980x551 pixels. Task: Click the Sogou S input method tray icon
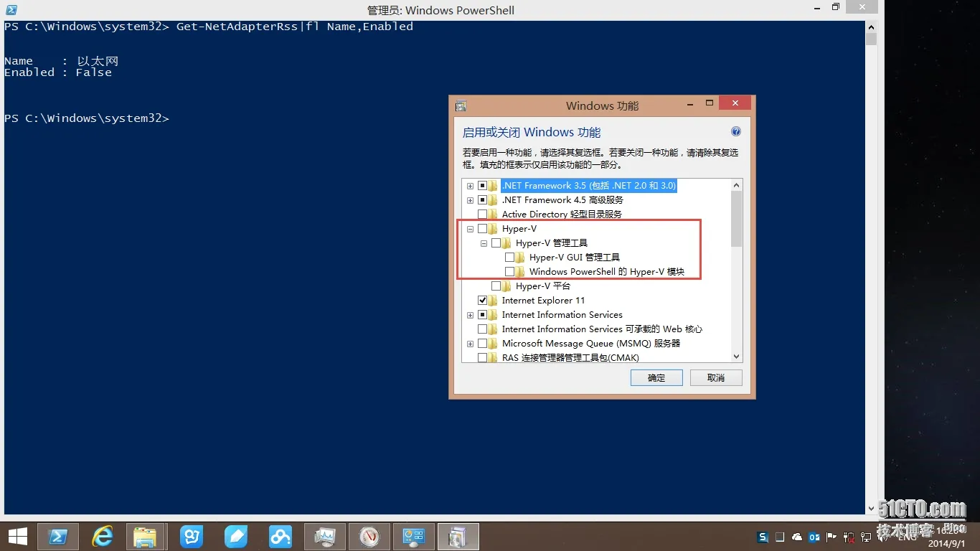point(763,537)
